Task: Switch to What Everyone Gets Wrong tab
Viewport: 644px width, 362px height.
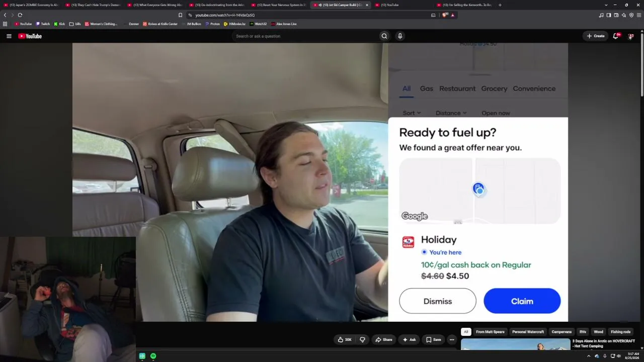Action: pos(155,5)
